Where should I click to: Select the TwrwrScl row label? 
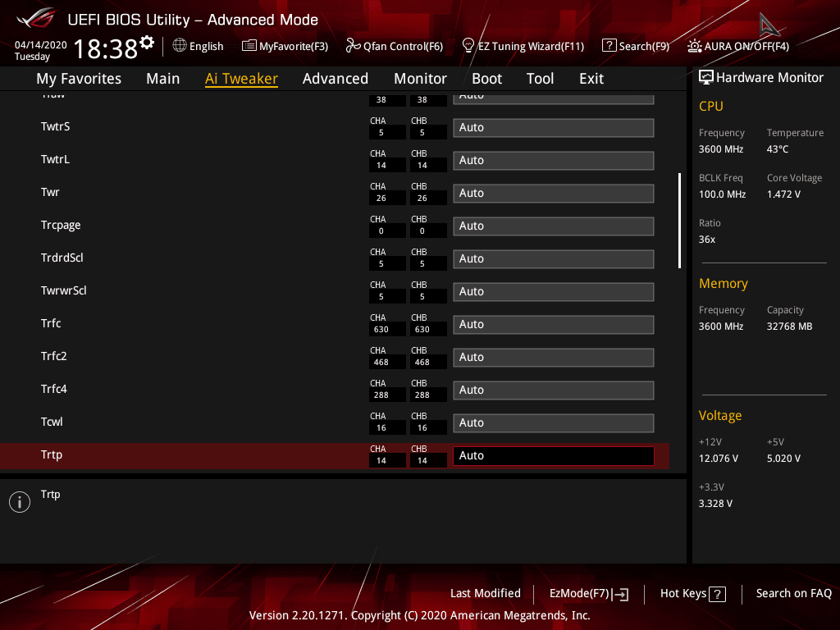click(64, 290)
